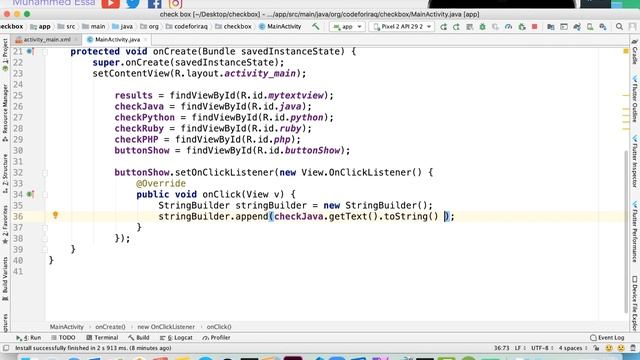Click the Make Project hammer icon
Image resolution: width=640 pixels, height=360 pixels.
point(316,27)
